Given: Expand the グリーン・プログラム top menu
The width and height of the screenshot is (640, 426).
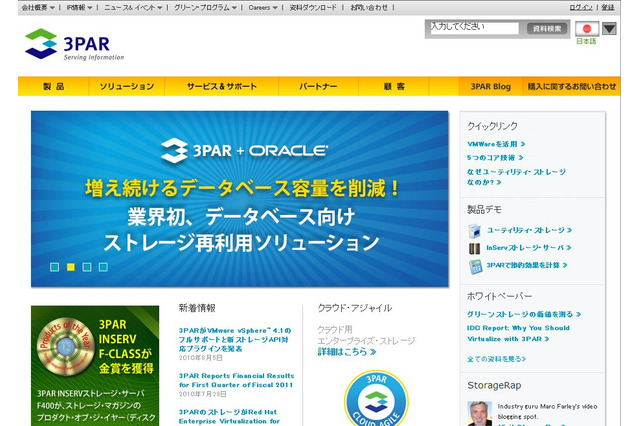Looking at the screenshot, I should tap(205, 7).
